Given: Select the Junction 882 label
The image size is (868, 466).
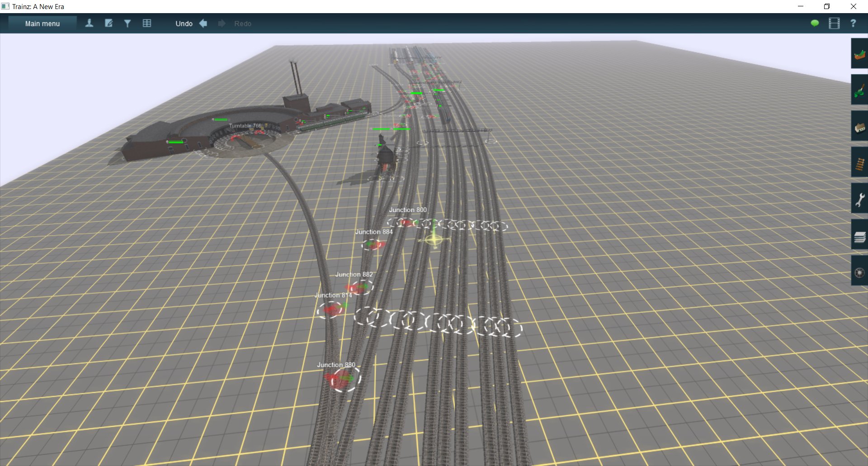Looking at the screenshot, I should click(354, 274).
